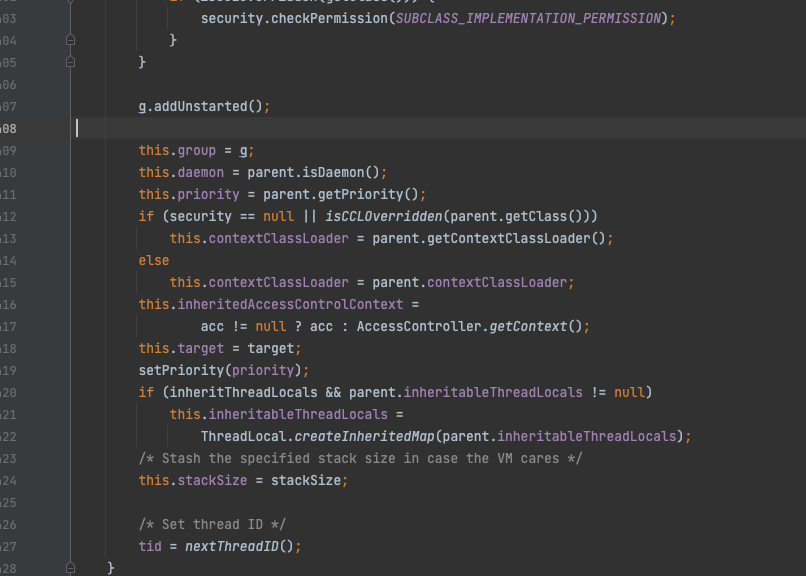The width and height of the screenshot is (806, 576).
Task: Click the 'tid' variable
Action: click(x=150, y=547)
